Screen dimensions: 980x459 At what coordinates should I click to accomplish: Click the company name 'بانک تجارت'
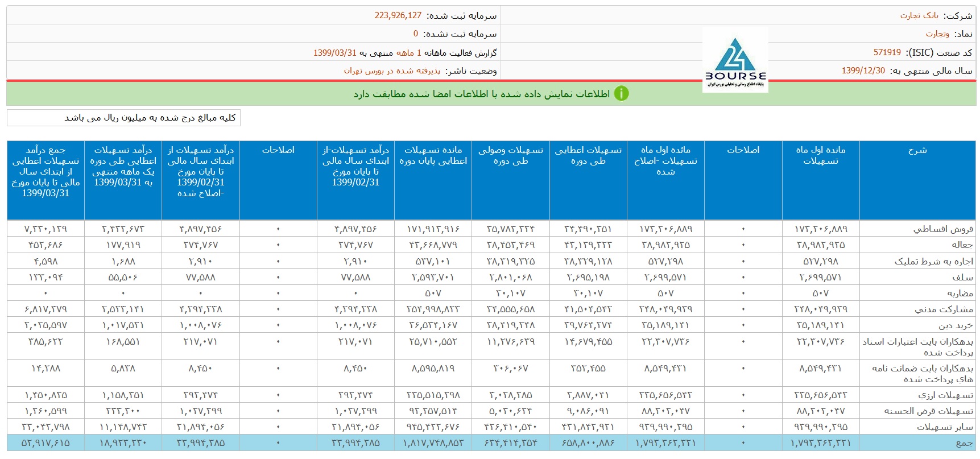pos(919,15)
